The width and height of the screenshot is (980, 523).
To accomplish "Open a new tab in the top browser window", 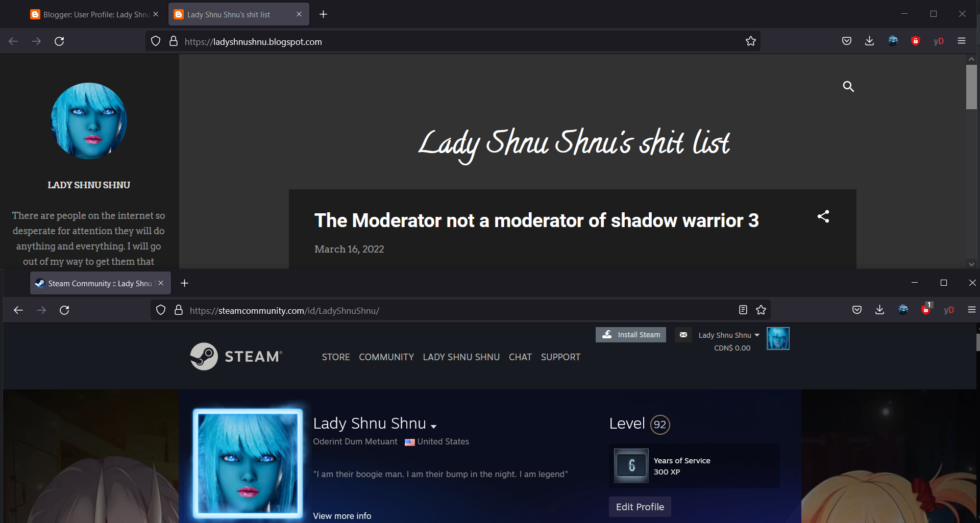I will pyautogui.click(x=324, y=14).
